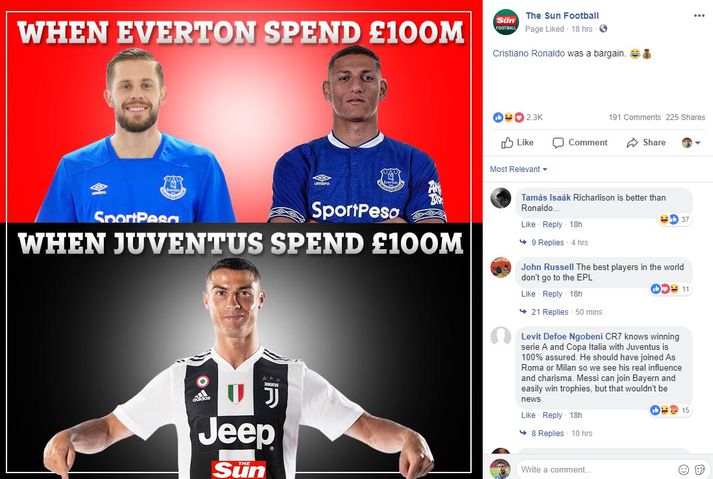Click the public globe privacy icon
The width and height of the screenshot is (713, 479).
[x=603, y=29]
